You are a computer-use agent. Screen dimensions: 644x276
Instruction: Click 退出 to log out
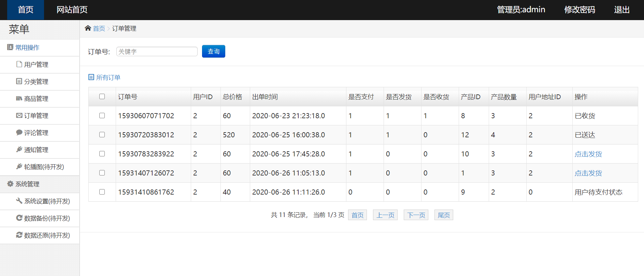click(x=622, y=10)
